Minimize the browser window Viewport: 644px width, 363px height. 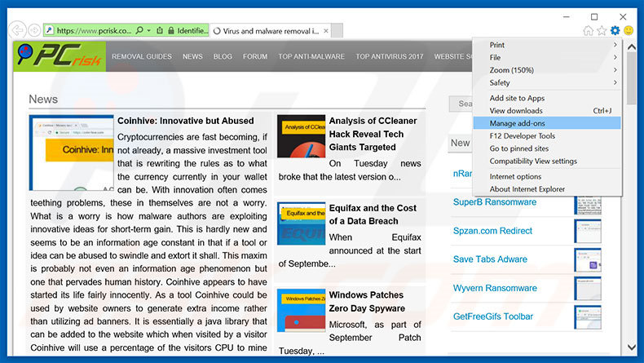[567, 17]
